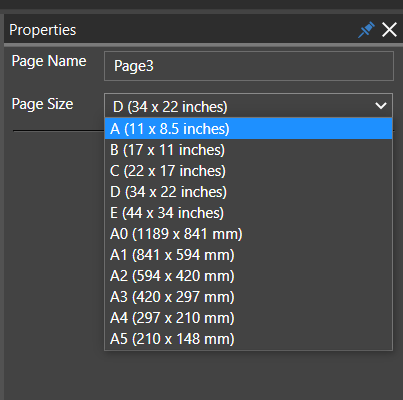The width and height of the screenshot is (403, 400).
Task: Click the pin icon in Properties panel
Action: [366, 30]
